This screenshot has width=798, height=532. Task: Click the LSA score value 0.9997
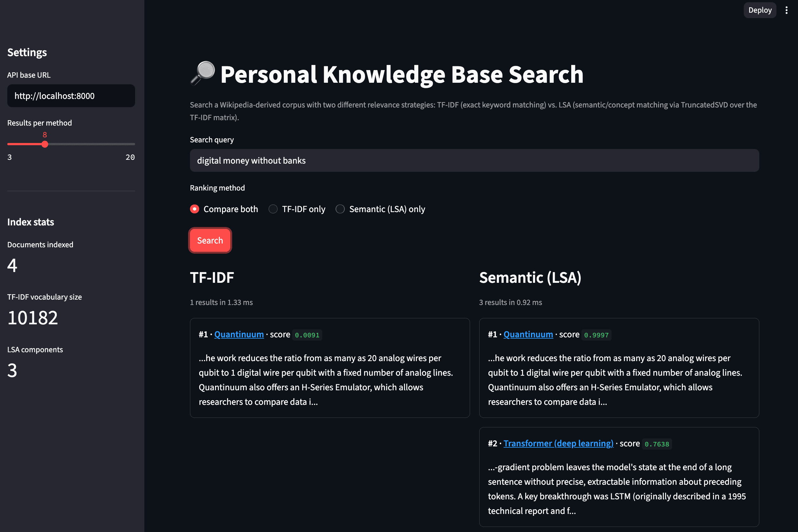pos(596,335)
